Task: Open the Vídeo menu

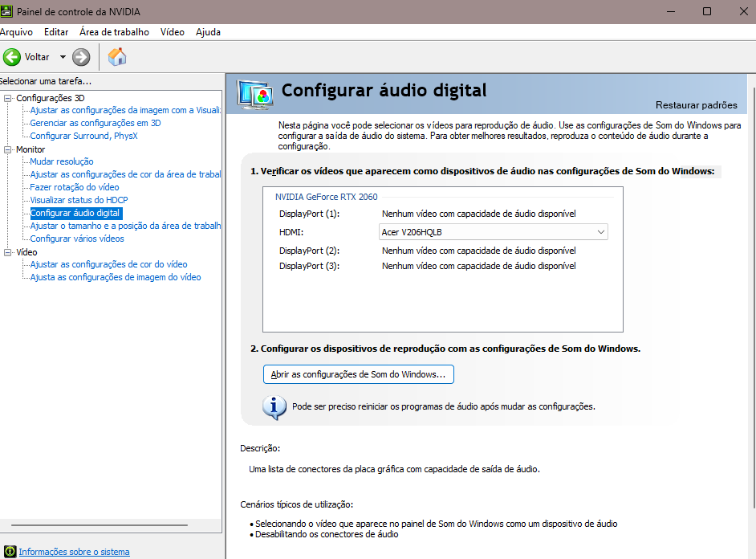Action: click(x=172, y=32)
